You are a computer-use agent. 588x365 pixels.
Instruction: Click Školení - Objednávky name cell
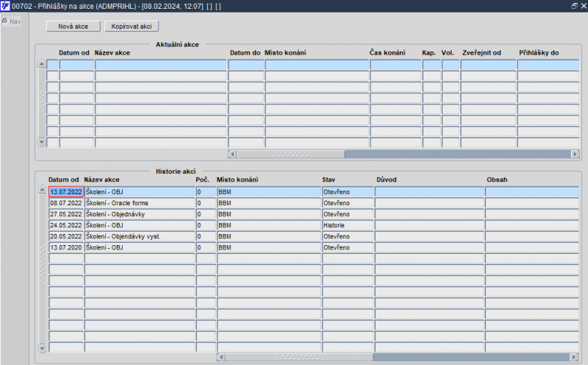point(140,214)
